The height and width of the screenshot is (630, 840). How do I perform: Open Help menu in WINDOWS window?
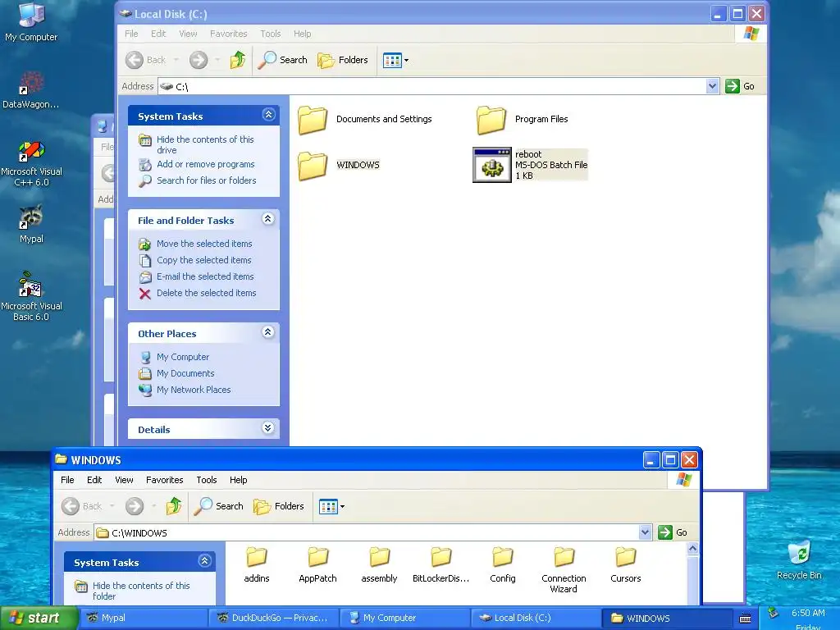point(239,480)
